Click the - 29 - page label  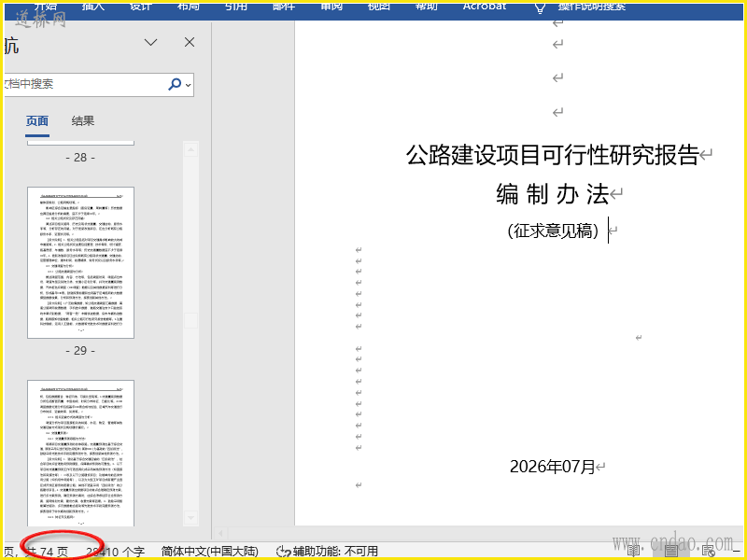coord(80,351)
